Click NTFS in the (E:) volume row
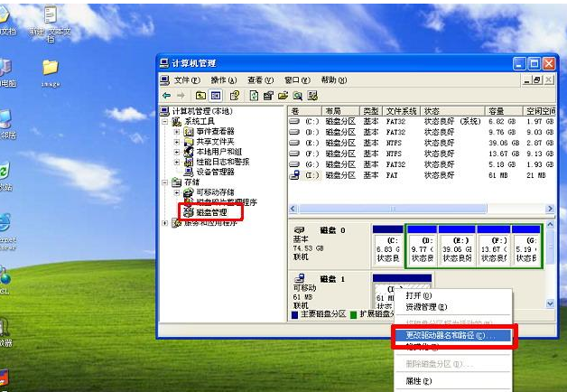Screen dimensions: 567x392 click(x=394, y=143)
